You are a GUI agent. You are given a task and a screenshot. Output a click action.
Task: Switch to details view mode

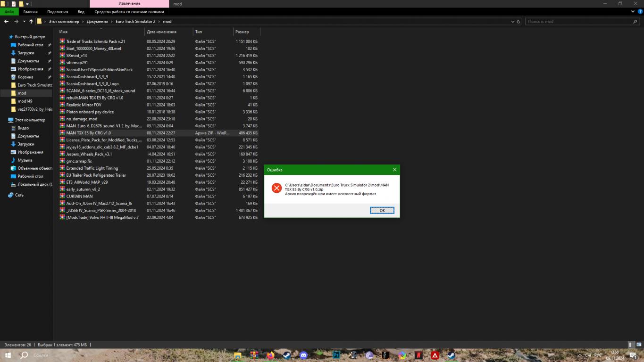(631, 345)
